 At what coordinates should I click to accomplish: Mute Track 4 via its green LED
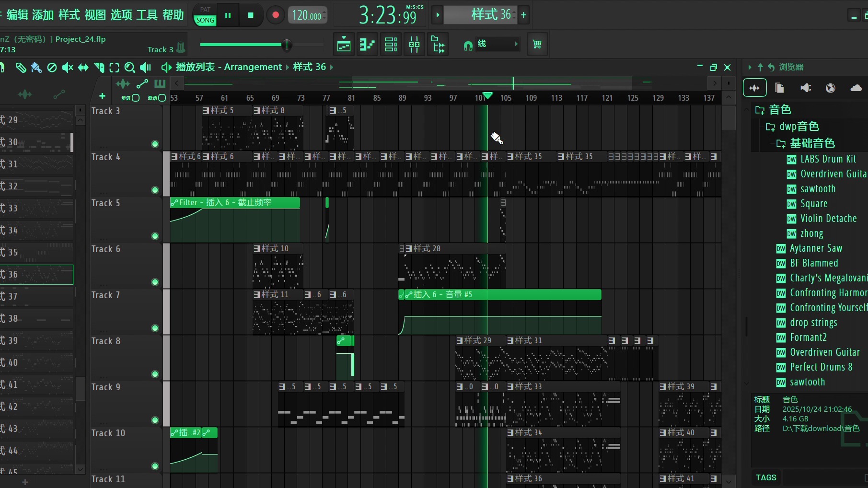coord(155,190)
